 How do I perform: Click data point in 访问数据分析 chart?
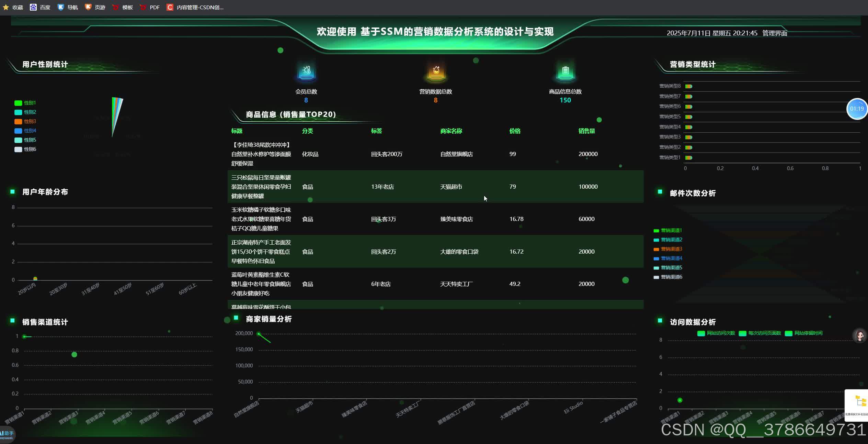tap(680, 400)
